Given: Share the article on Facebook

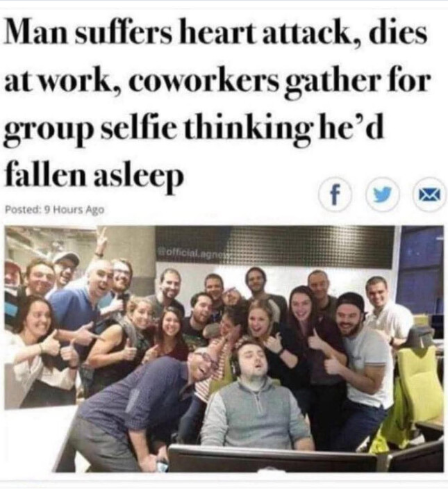Looking at the screenshot, I should pos(335,197).
